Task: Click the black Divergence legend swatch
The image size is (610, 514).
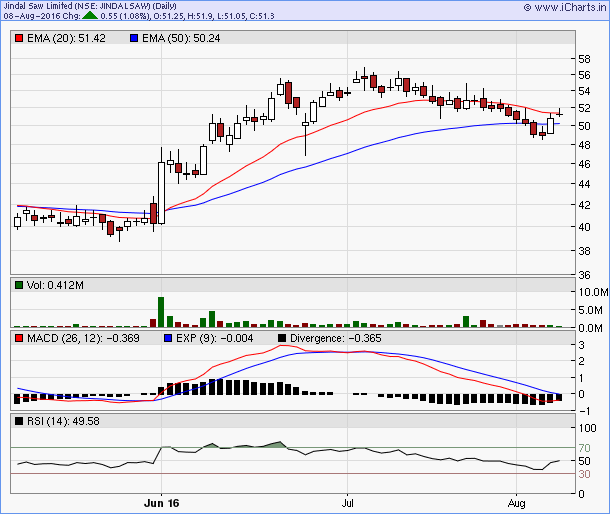Action: pyautogui.click(x=282, y=338)
